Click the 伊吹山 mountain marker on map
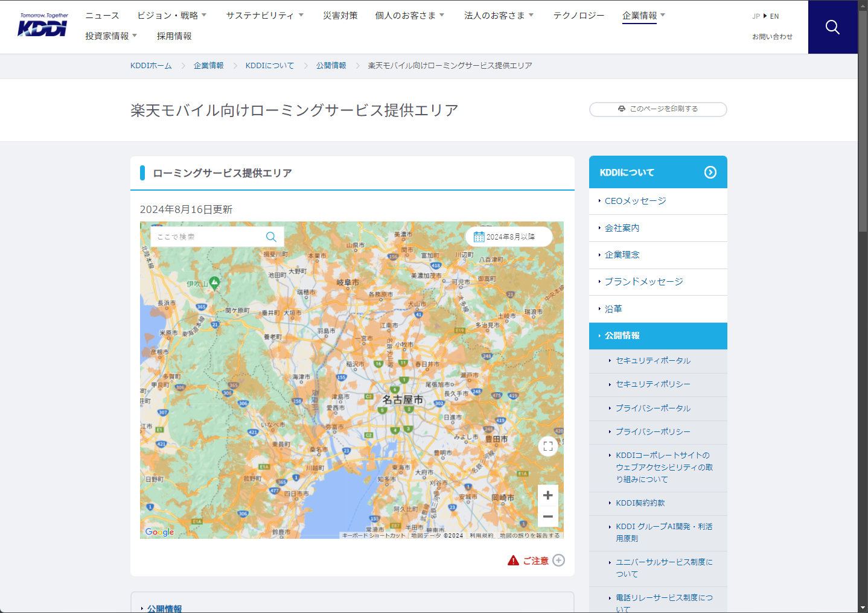Image resolution: width=868 pixels, height=613 pixels. tap(214, 282)
